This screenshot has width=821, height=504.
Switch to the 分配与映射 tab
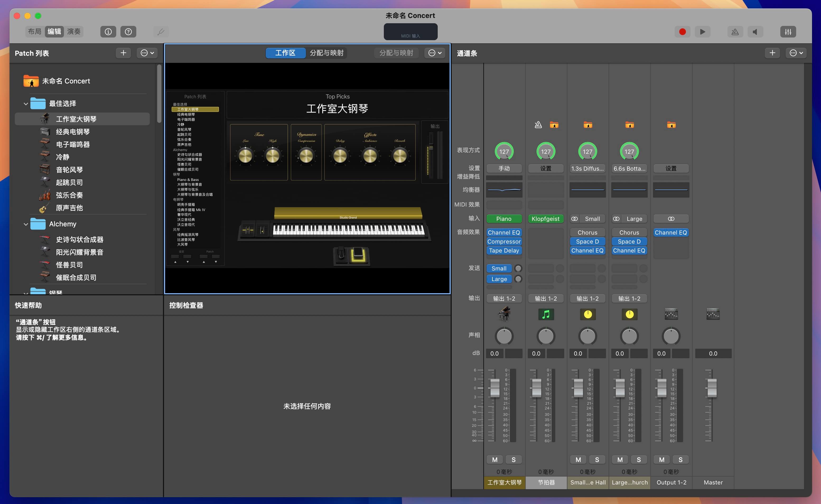(327, 53)
